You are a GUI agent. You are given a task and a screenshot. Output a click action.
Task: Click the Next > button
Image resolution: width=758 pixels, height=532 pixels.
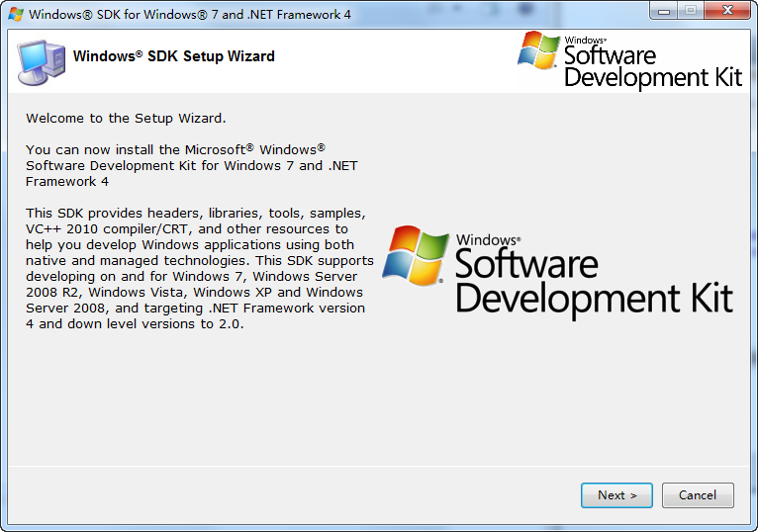pos(616,495)
